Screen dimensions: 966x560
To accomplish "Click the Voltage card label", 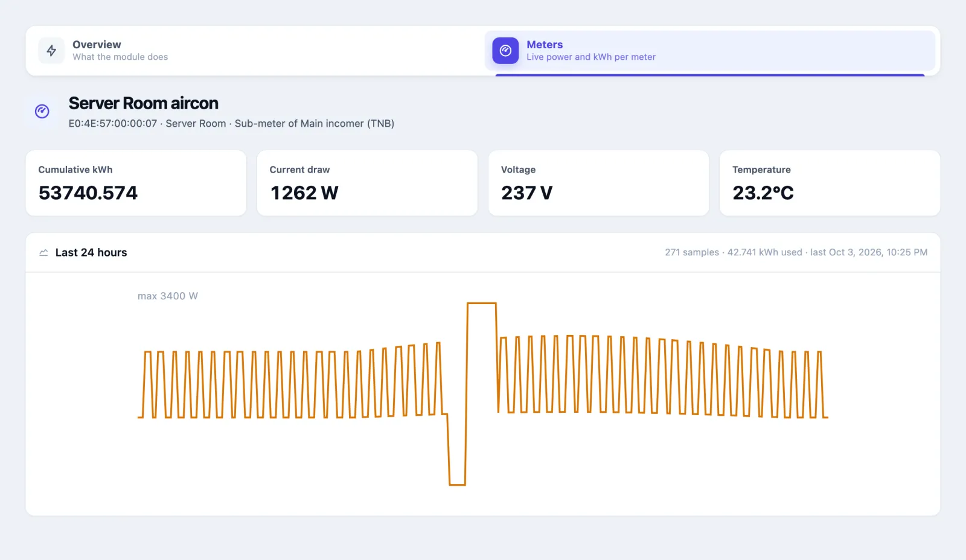I will click(518, 170).
